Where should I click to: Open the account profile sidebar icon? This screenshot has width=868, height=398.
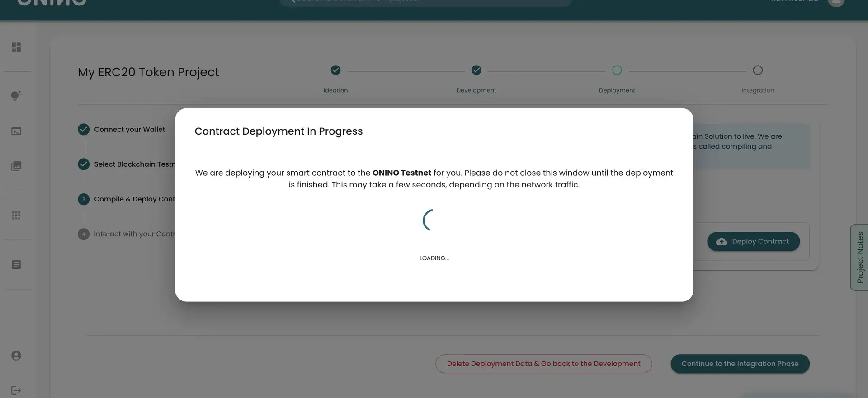pos(16,356)
